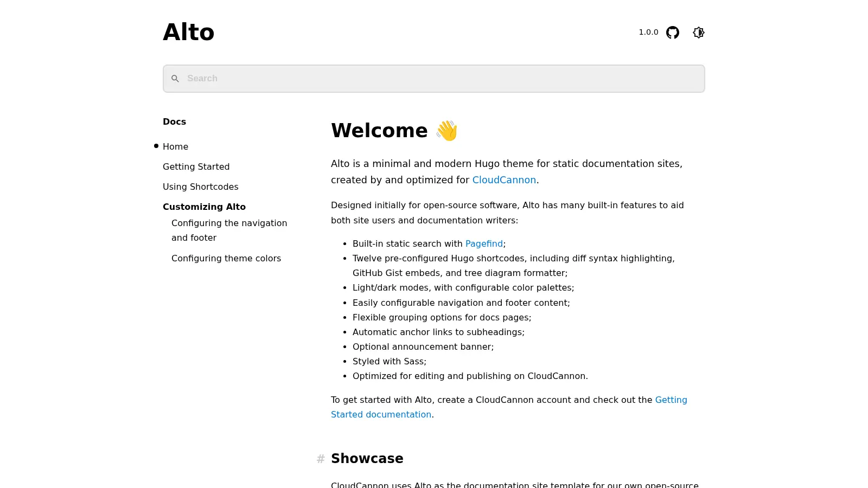Click the Automatic anchor links bullet
The width and height of the screenshot is (868, 488).
438,332
